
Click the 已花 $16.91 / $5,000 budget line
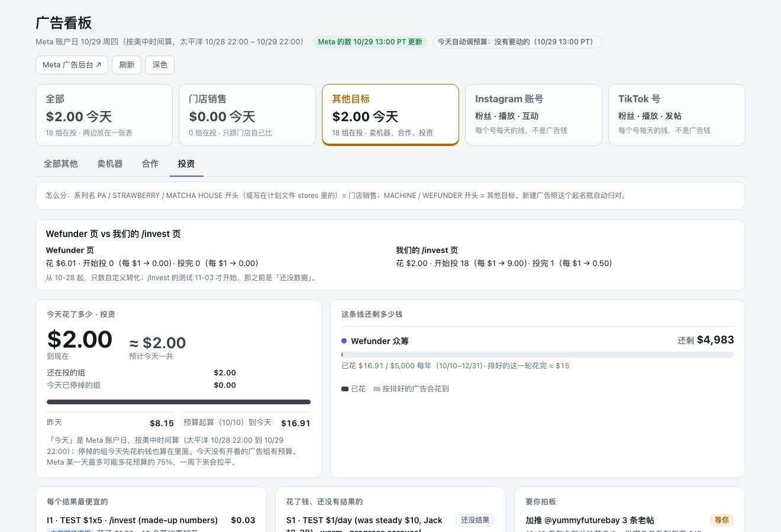click(x=455, y=366)
